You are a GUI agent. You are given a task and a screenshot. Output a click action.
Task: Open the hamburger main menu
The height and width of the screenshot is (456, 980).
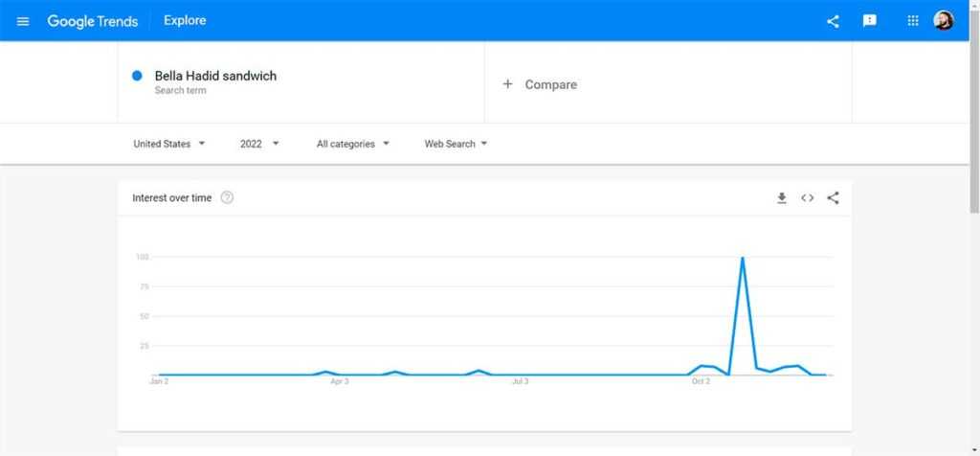coord(23,21)
